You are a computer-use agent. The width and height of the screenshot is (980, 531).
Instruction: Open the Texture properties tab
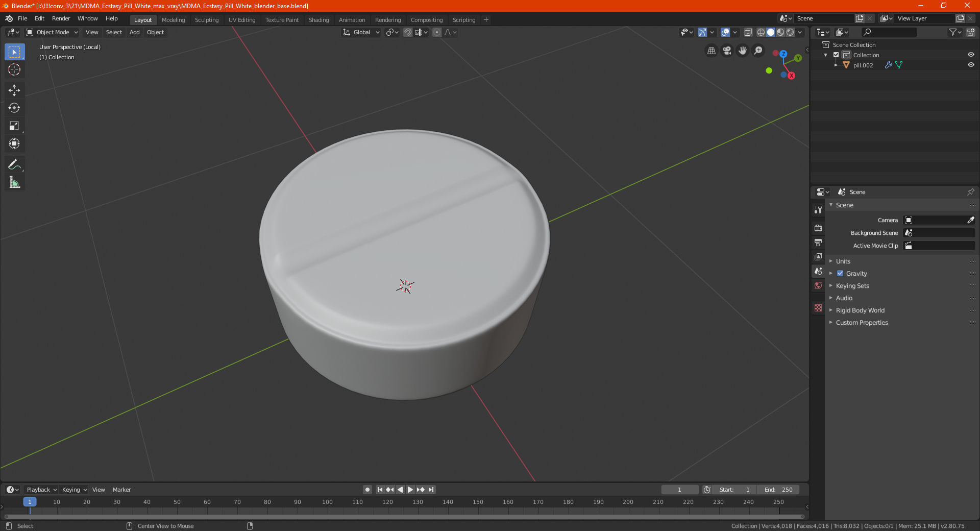818,308
